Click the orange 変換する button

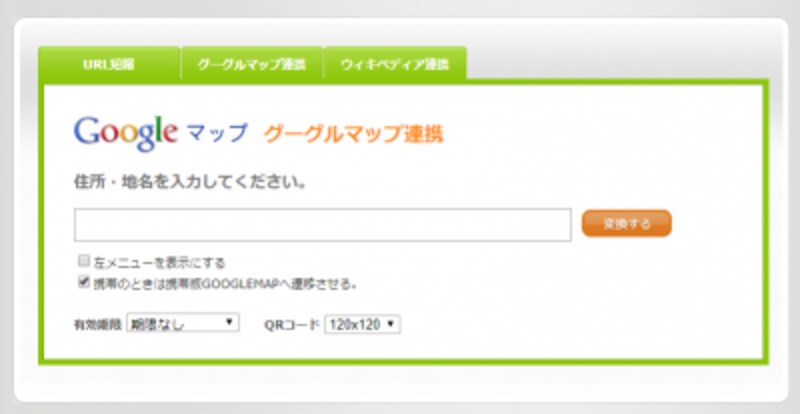[x=627, y=224]
